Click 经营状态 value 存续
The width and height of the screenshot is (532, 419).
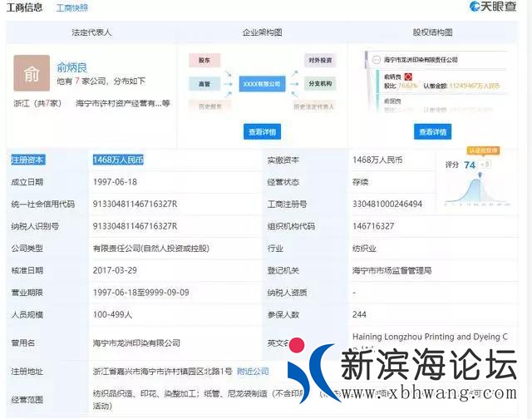[x=360, y=182]
